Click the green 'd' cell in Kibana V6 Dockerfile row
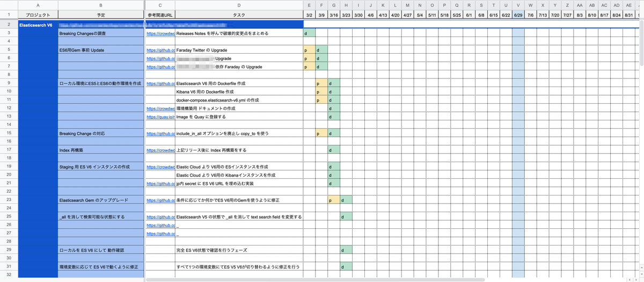Viewport: 644px width, 282px height. pyautogui.click(x=334, y=92)
